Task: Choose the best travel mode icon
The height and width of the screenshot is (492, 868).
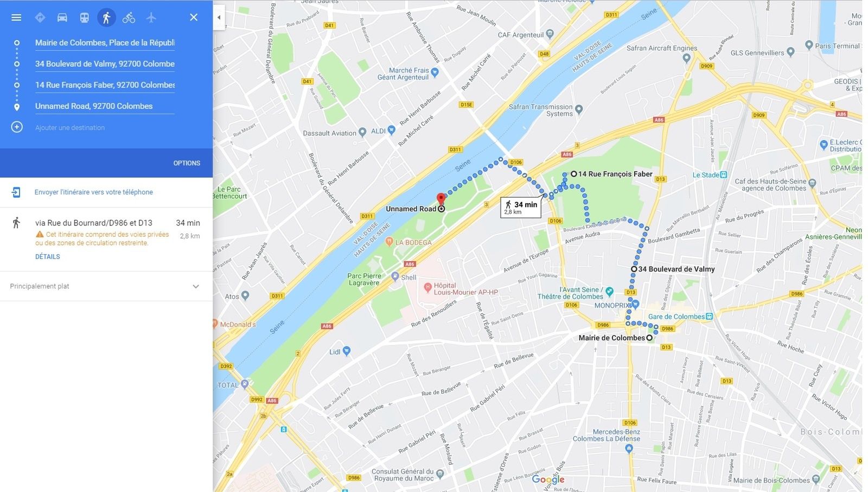Action: (40, 17)
